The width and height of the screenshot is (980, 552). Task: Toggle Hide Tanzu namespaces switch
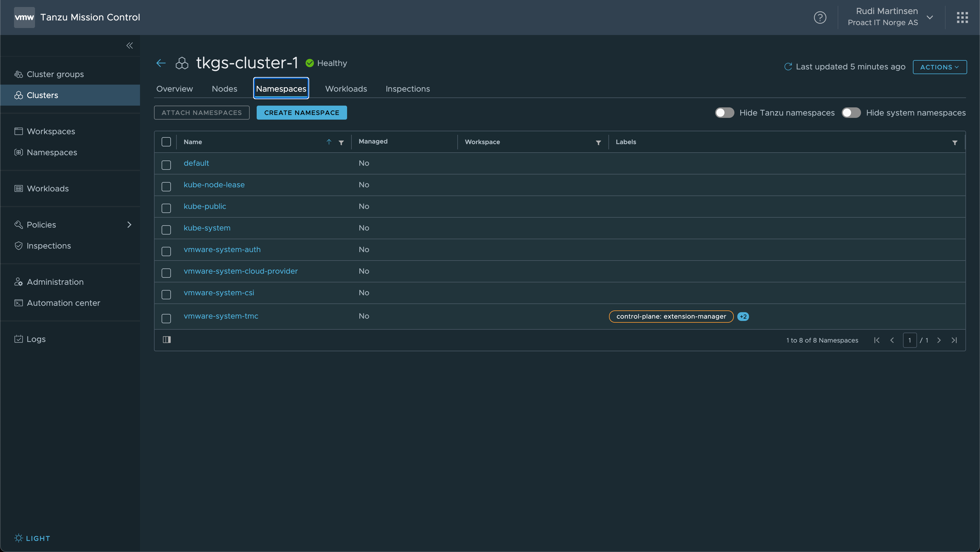724,113
